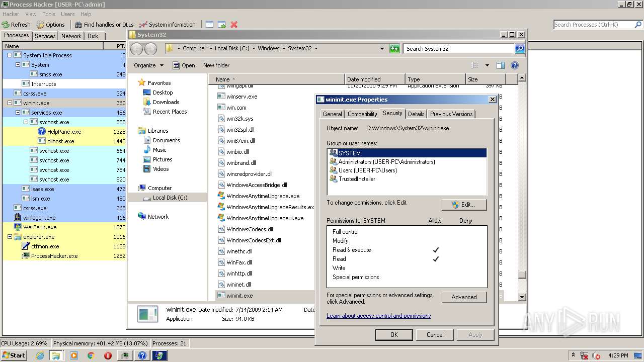This screenshot has width=644, height=362.
Task: Change the view with the views icon
Action: pyautogui.click(x=474, y=65)
